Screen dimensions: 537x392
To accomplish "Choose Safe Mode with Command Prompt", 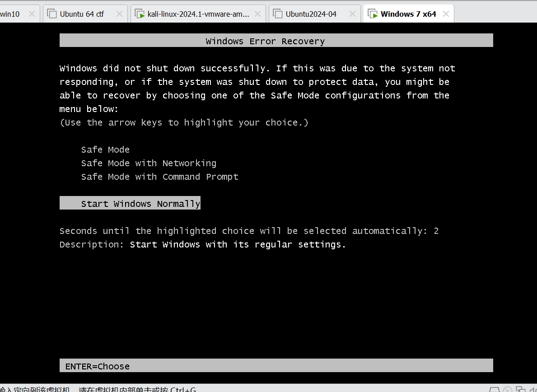I will 159,177.
